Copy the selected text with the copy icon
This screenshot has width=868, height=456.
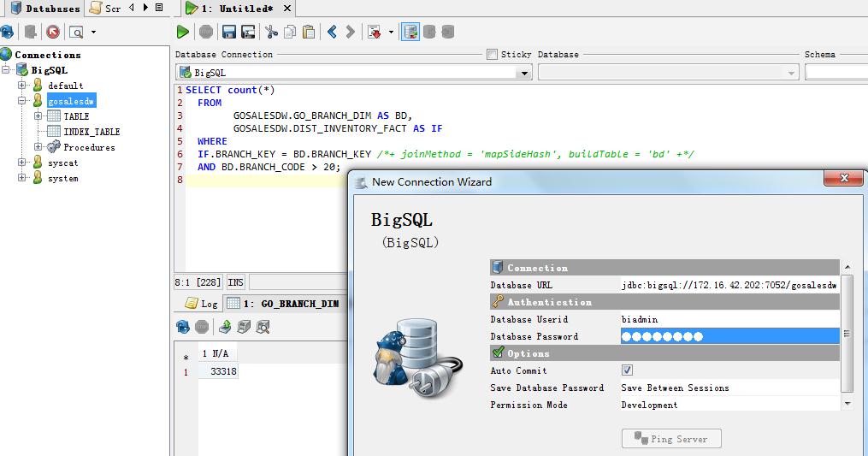point(290,33)
